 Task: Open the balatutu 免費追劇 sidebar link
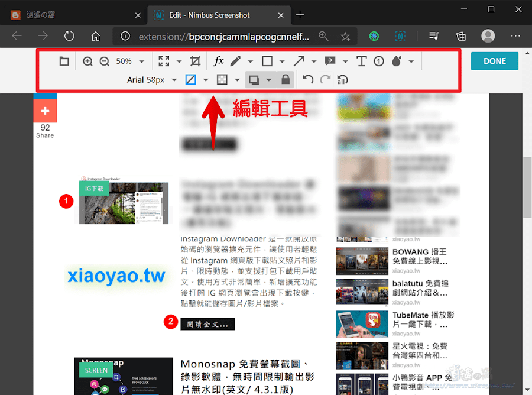click(x=420, y=288)
